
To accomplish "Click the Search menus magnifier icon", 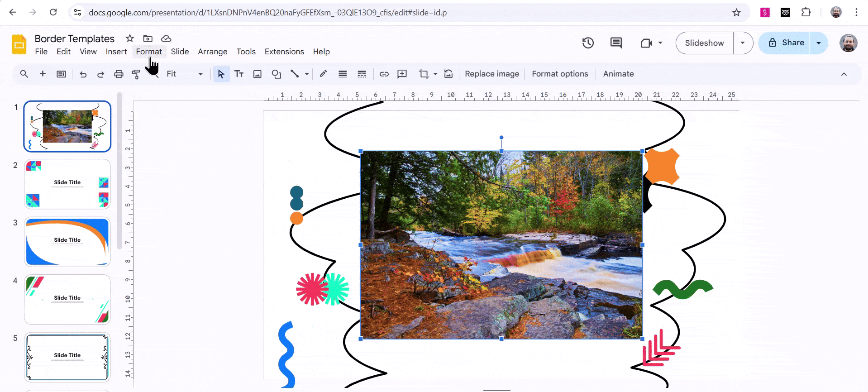I will [x=24, y=74].
